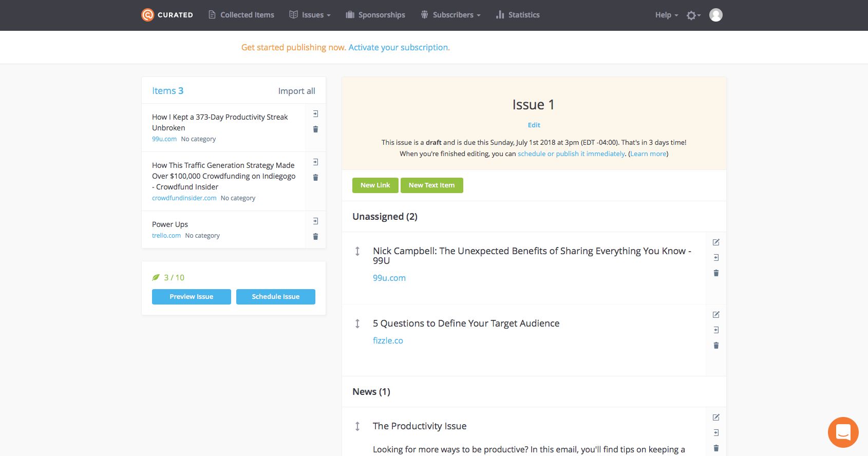Click 'The Productivity Issue' title
The height and width of the screenshot is (456, 868).
pyautogui.click(x=420, y=426)
